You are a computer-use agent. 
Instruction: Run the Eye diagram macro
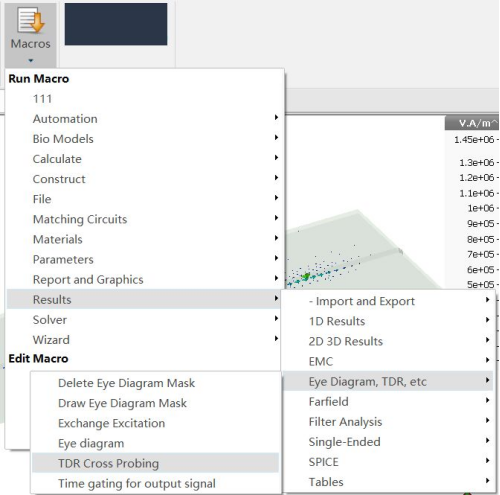155,443
